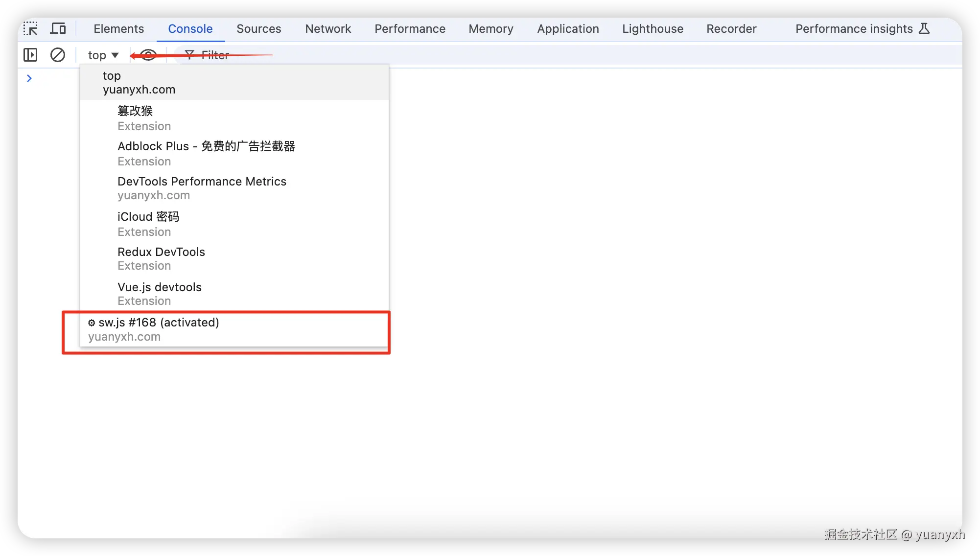Choose the top yuanyxh.com context
The width and height of the screenshot is (980, 556).
(139, 82)
